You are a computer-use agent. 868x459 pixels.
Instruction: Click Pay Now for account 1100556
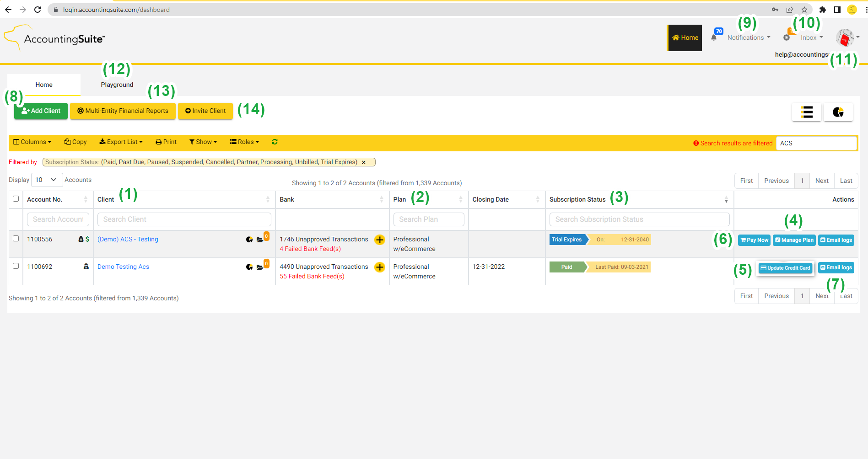[x=755, y=240]
